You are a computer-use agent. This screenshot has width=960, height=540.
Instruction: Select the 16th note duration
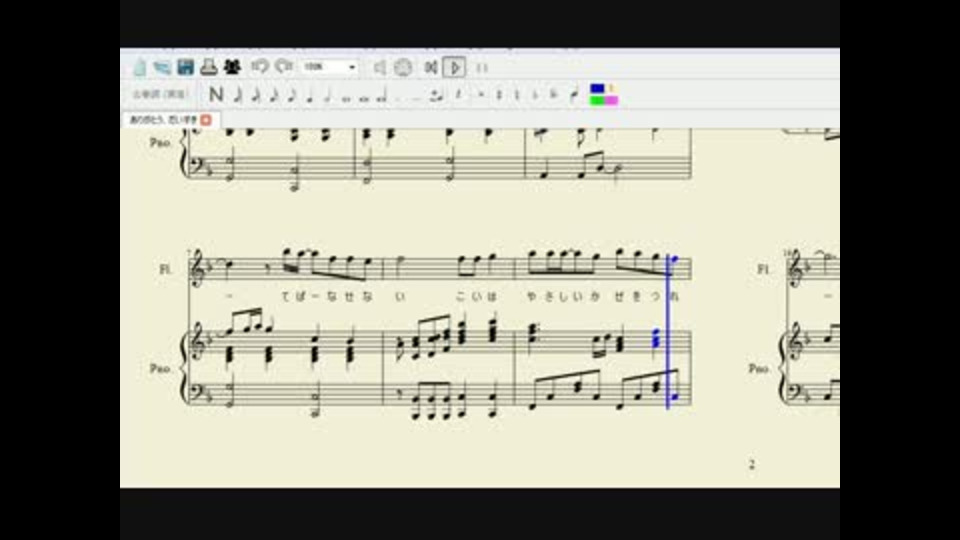point(274,94)
